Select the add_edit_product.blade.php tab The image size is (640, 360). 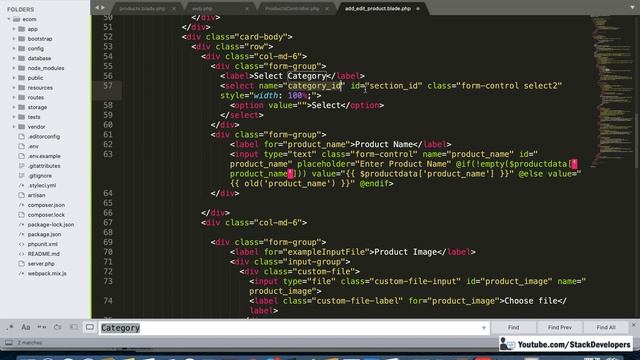point(378,9)
